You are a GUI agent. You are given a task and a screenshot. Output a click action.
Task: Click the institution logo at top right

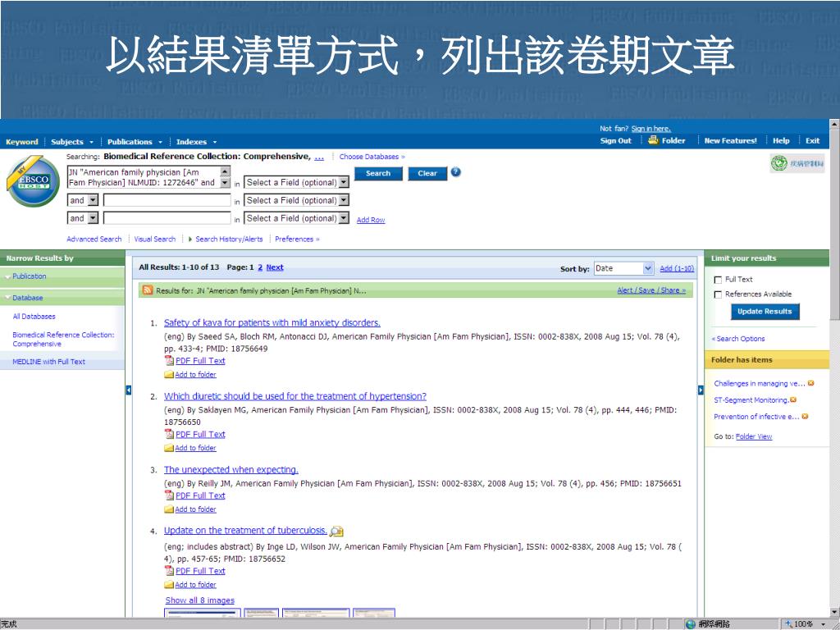[x=797, y=163]
